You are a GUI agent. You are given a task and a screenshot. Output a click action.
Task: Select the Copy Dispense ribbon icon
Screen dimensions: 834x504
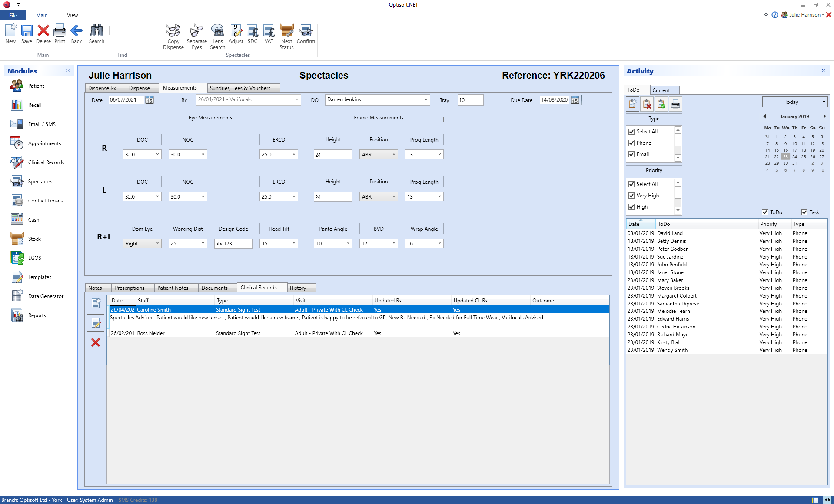[173, 37]
